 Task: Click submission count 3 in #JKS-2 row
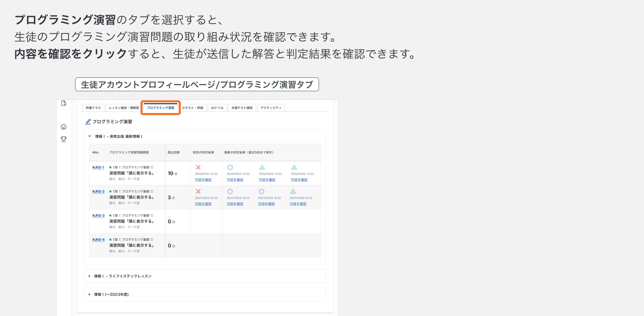pos(169,197)
